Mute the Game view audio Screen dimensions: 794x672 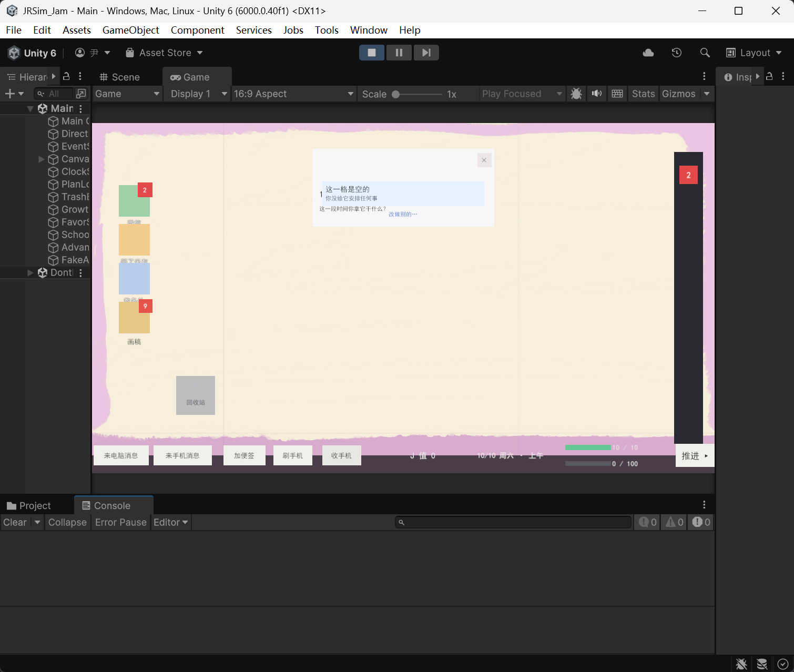click(x=597, y=94)
